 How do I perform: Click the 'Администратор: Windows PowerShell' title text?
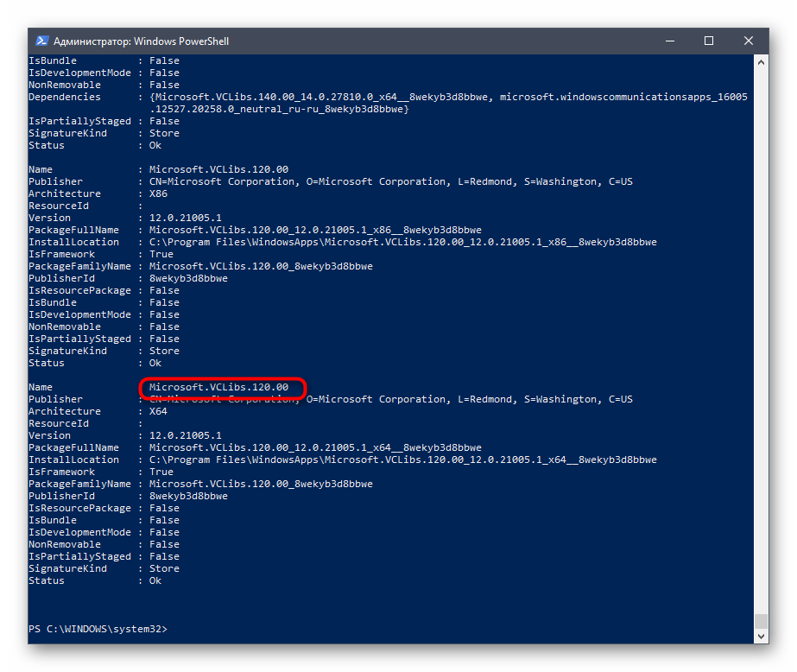[x=141, y=41]
